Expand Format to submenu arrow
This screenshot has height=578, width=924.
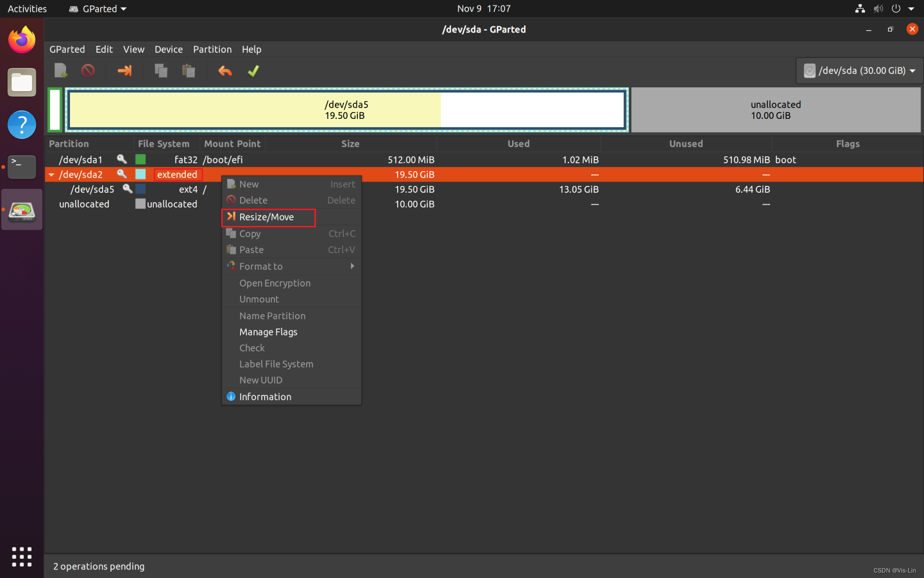[352, 266]
